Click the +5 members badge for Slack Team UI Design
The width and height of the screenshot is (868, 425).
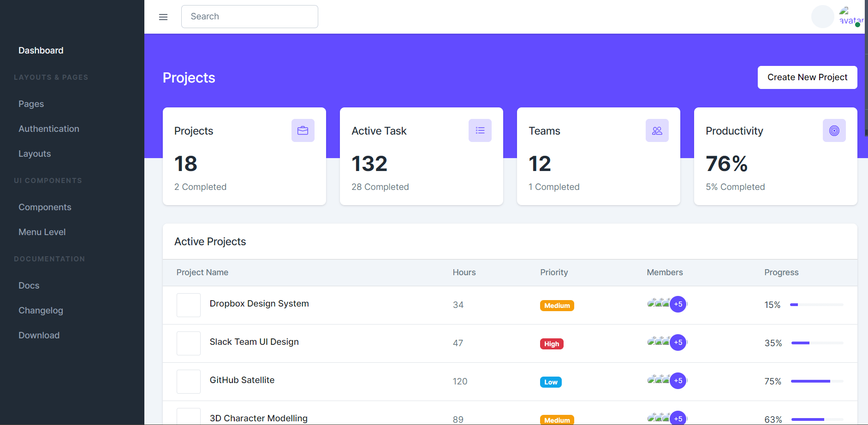click(x=678, y=342)
